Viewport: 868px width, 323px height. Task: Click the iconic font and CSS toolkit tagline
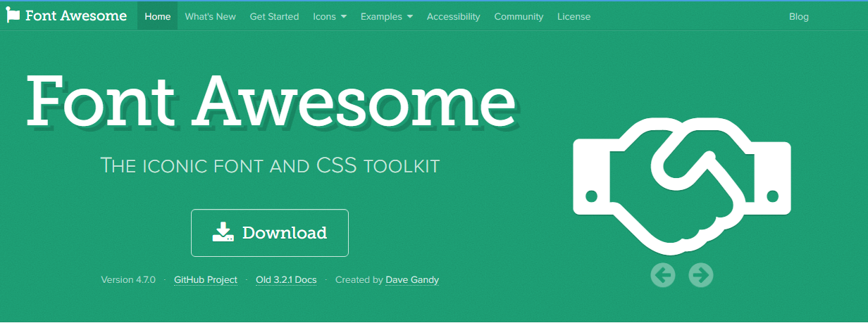pyautogui.click(x=271, y=166)
